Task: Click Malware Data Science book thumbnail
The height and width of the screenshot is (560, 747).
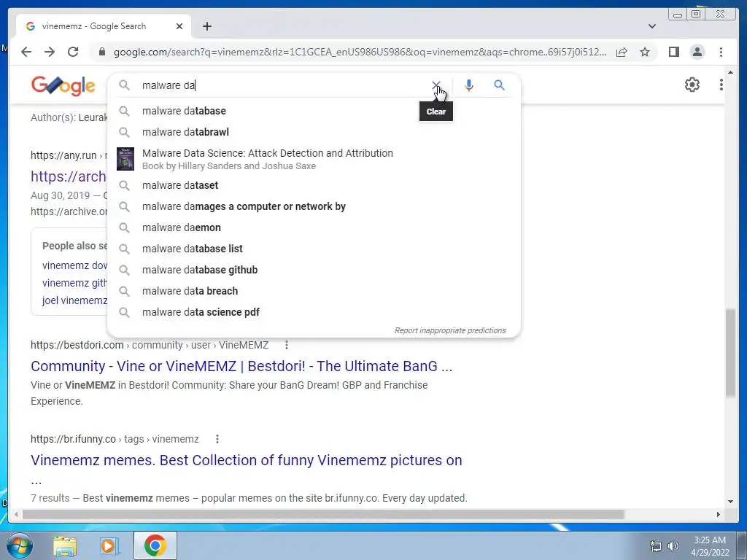Action: click(125, 159)
